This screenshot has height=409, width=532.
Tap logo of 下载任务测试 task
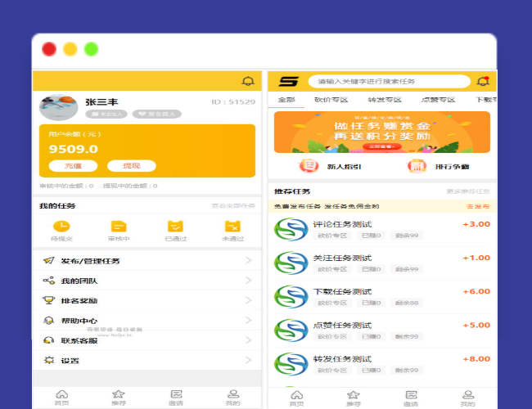click(x=291, y=297)
